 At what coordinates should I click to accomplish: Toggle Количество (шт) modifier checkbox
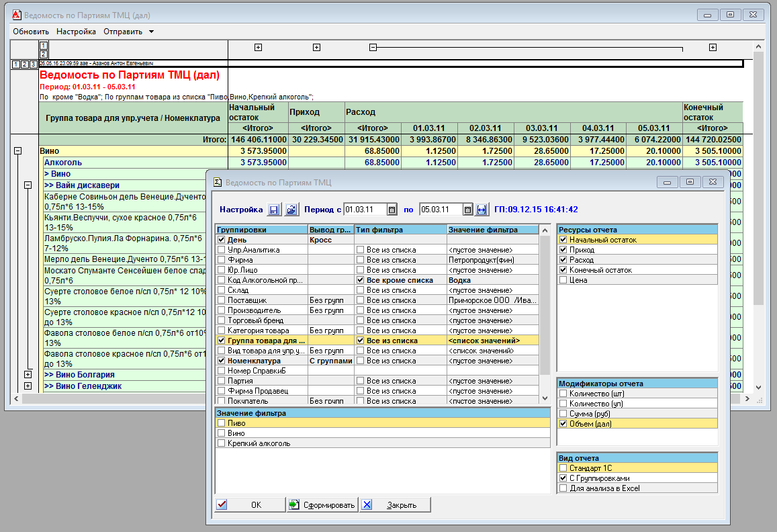click(x=563, y=394)
